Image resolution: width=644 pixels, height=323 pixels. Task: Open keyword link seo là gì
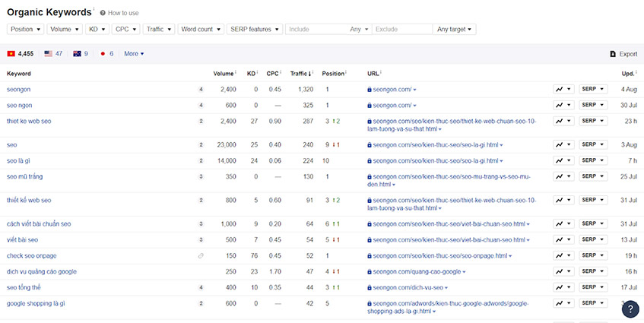coord(18,160)
